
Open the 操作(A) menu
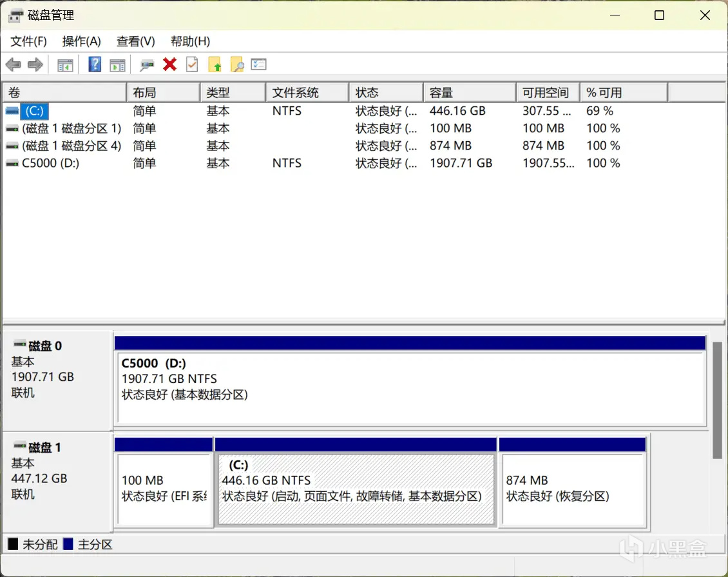(x=81, y=41)
